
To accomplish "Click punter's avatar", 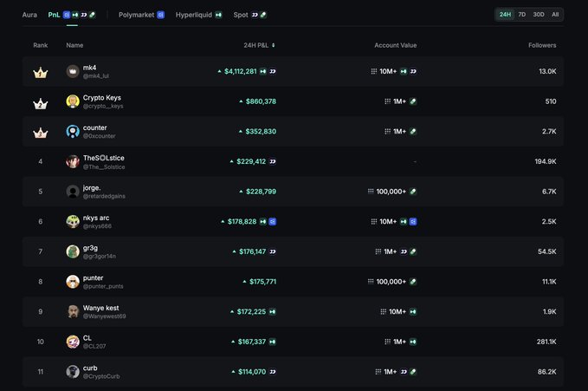I will pos(73,282).
